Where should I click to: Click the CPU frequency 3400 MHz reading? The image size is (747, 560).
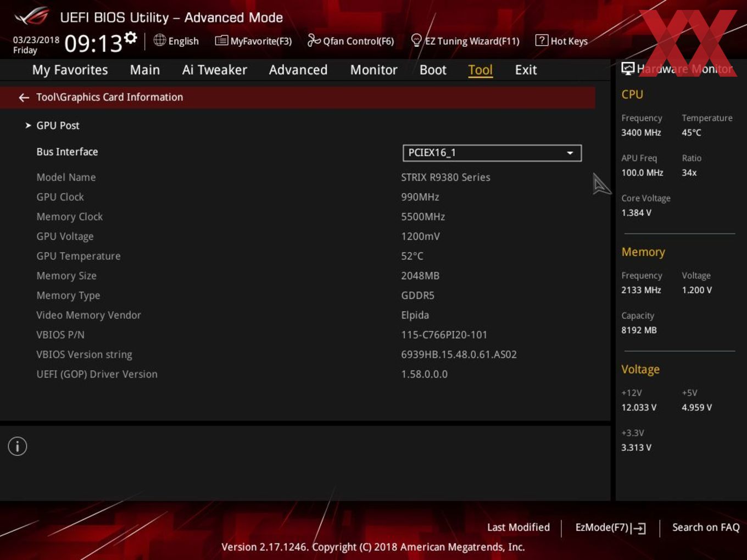pyautogui.click(x=641, y=133)
